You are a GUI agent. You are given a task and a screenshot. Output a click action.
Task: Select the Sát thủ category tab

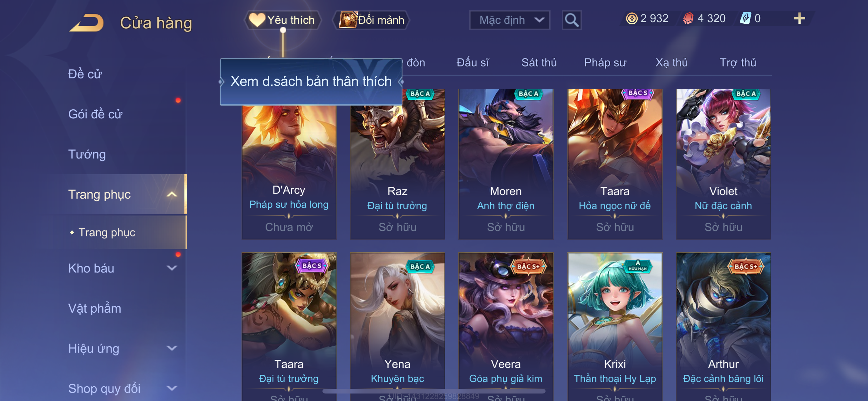539,63
